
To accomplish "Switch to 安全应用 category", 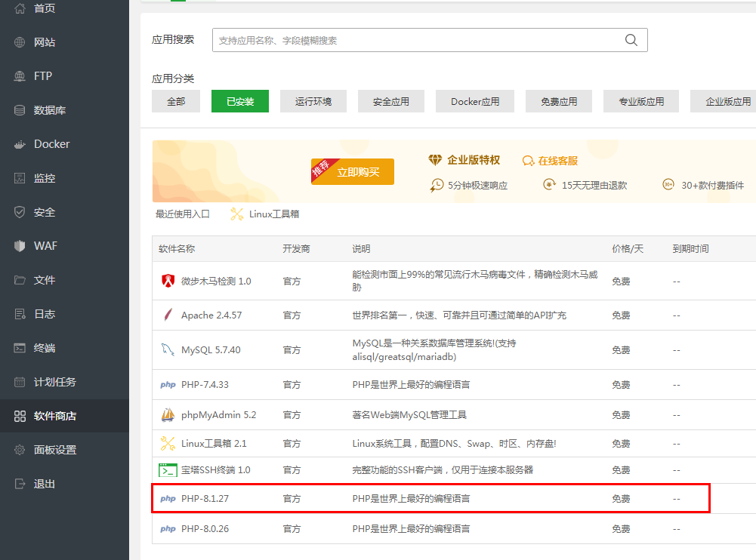I will tap(391, 101).
